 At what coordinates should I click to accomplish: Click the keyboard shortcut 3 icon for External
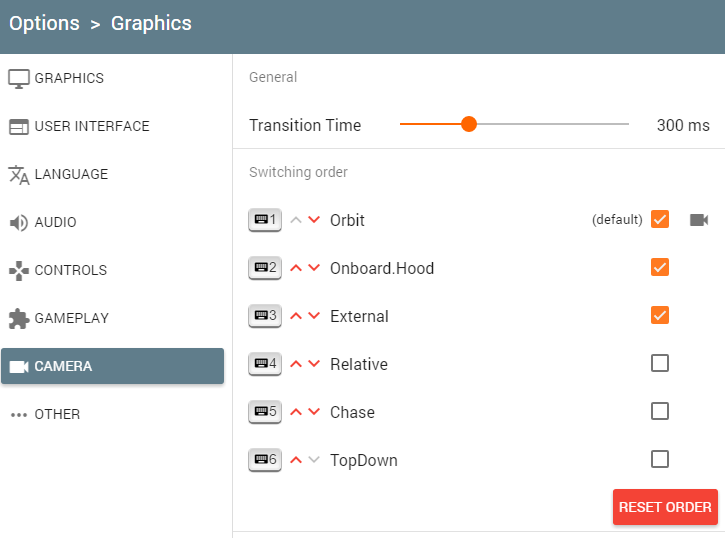point(265,316)
